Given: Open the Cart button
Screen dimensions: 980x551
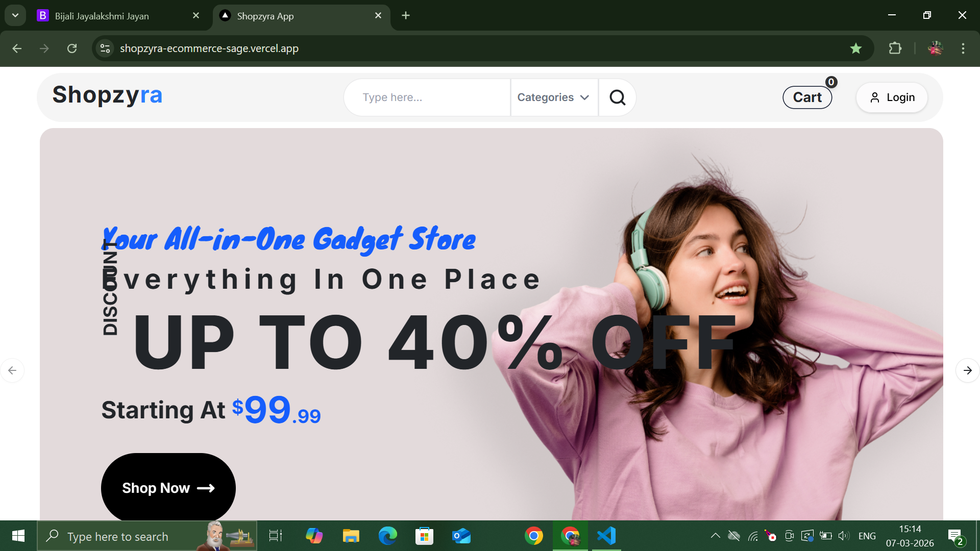Looking at the screenshot, I should [807, 97].
